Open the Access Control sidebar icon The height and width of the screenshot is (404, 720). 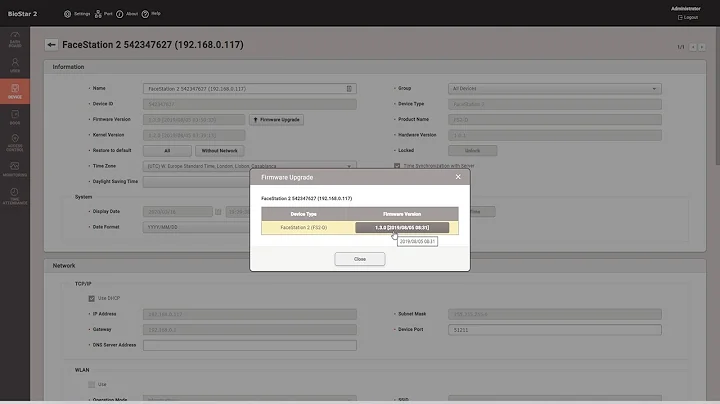15,143
